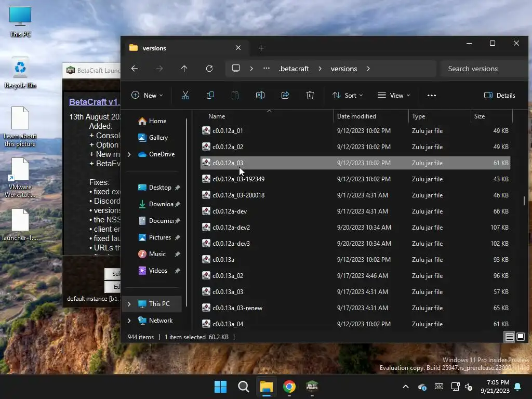Open the View dropdown

click(394, 96)
